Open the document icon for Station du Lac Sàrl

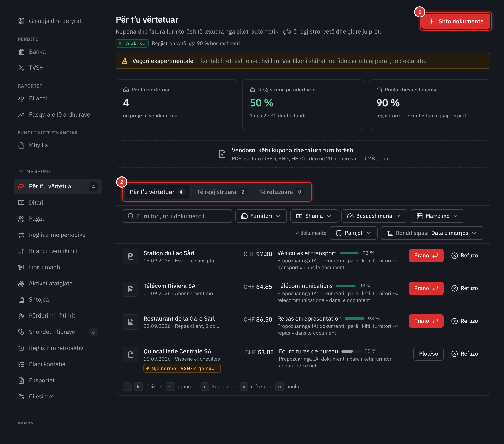tap(130, 256)
